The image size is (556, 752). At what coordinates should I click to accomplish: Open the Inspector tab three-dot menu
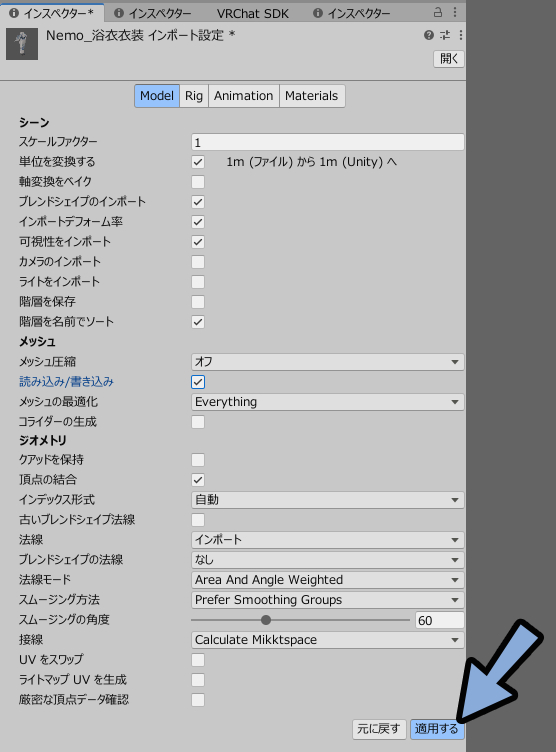coord(455,12)
